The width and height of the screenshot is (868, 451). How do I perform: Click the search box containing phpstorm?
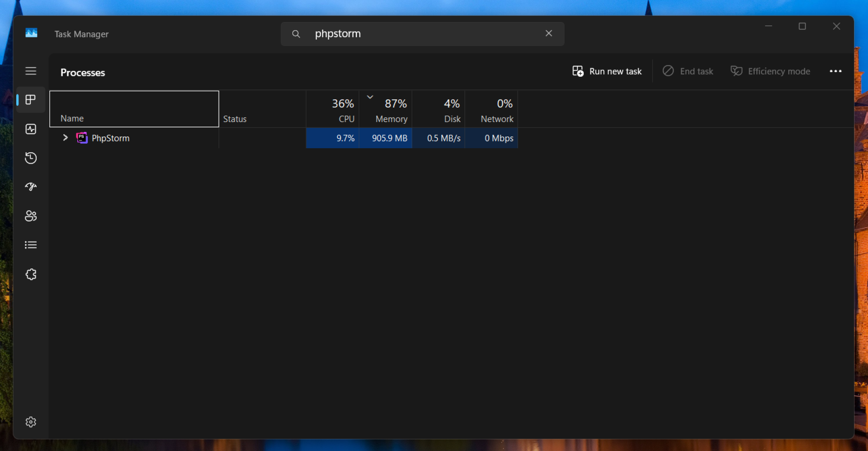(x=422, y=34)
